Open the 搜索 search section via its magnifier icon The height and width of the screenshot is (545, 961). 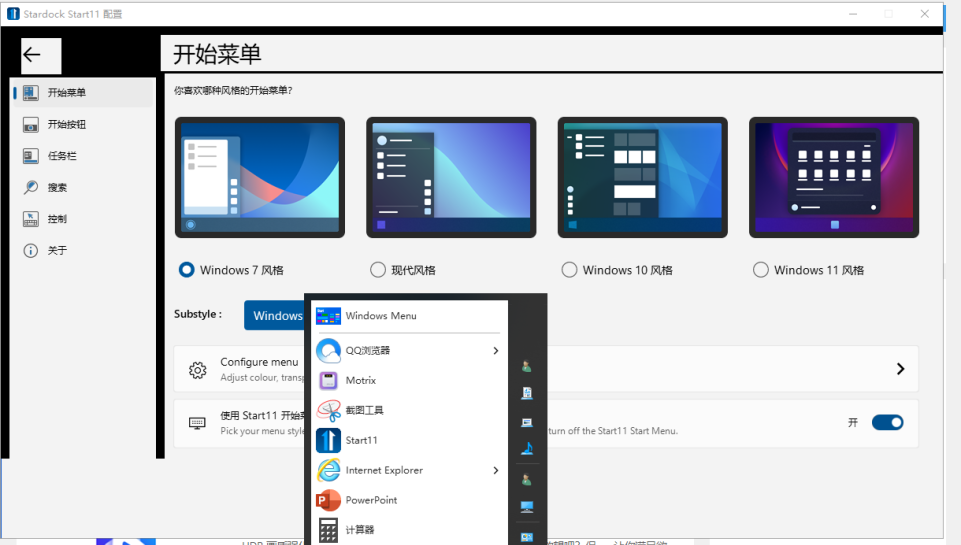pos(31,188)
